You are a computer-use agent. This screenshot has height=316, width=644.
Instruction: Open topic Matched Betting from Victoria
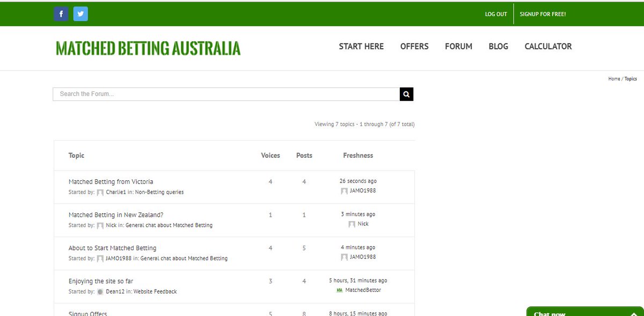(x=111, y=182)
